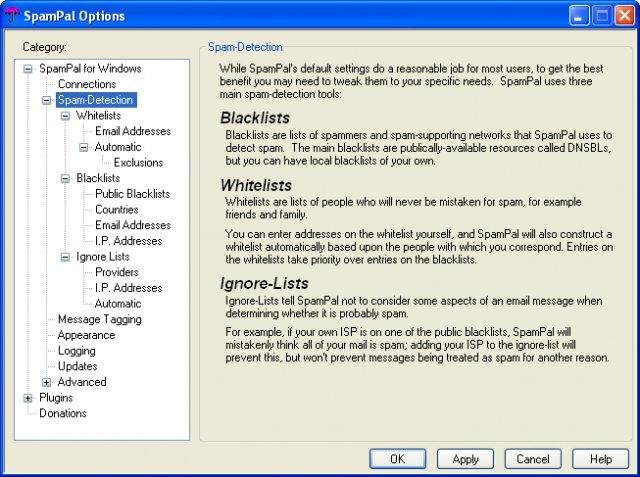Viewport: 640px width, 477px height.
Task: Open the Donations category
Action: [x=63, y=413]
